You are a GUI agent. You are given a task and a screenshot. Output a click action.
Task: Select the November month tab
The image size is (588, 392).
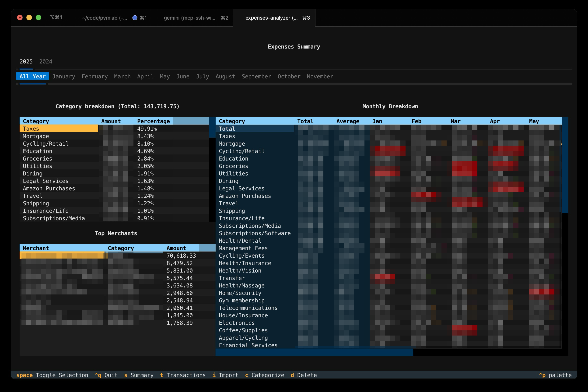point(319,77)
